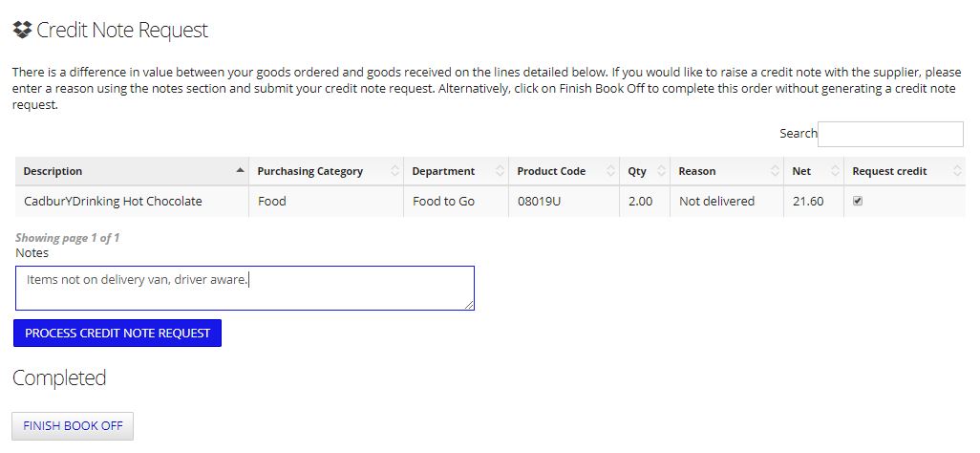Click sort arrows in Reason header
Screen dimensions: 980x453
point(775,171)
